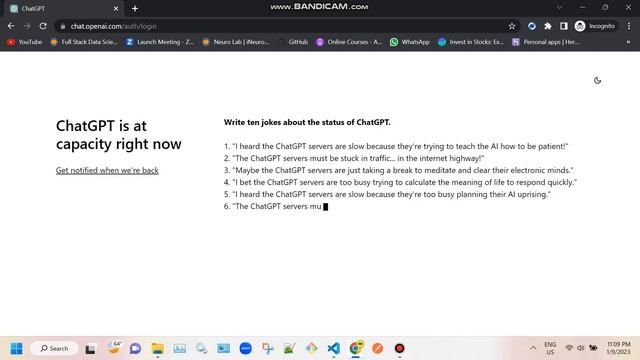Click joke 2 about 'stuck in traffic'
640x360 pixels.
[x=354, y=158]
